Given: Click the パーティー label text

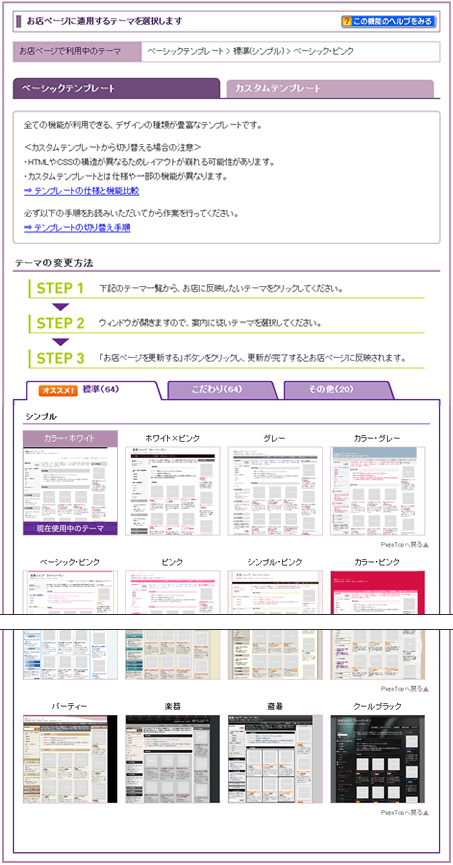Looking at the screenshot, I should (x=70, y=706).
